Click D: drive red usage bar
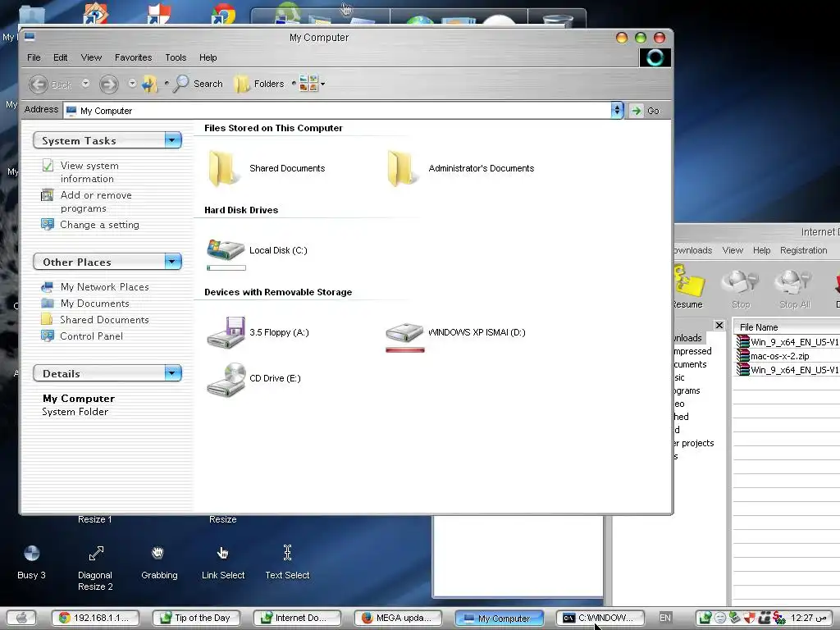840x630 pixels. [405, 349]
